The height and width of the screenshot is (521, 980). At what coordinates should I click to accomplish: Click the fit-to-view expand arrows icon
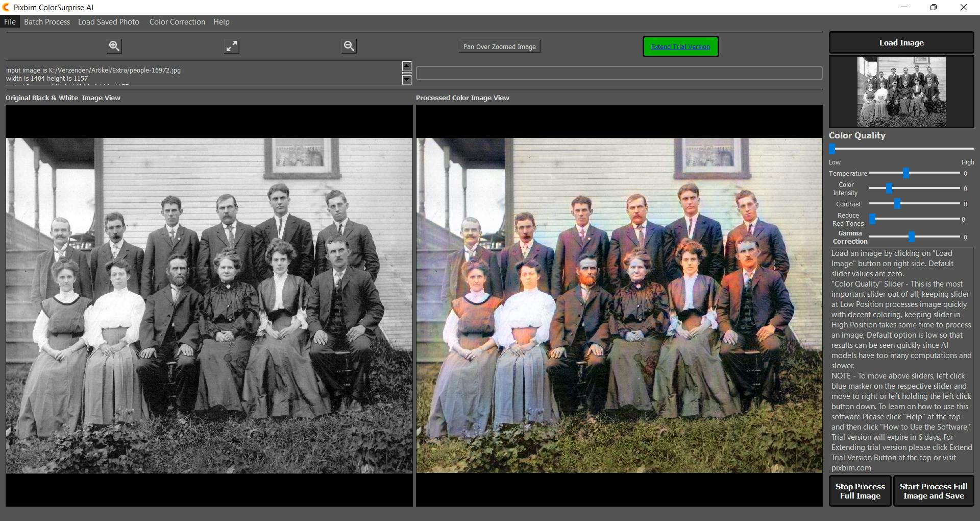(232, 46)
